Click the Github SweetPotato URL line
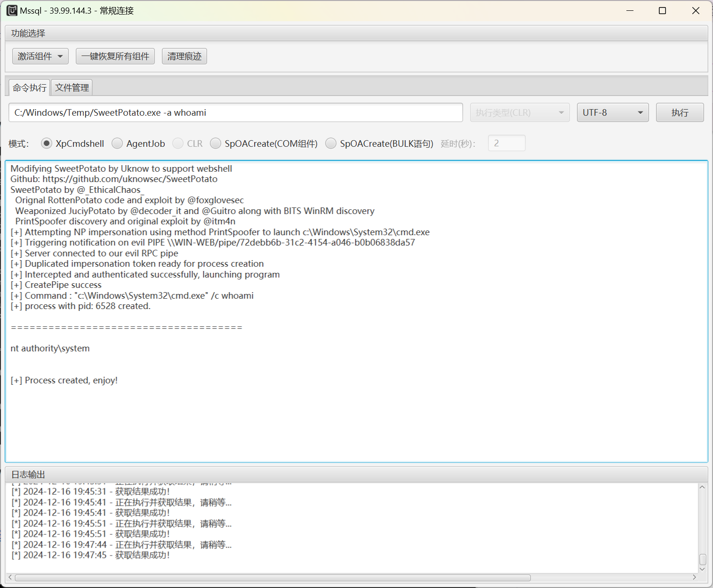Viewport: 713px width, 588px height. tap(114, 179)
